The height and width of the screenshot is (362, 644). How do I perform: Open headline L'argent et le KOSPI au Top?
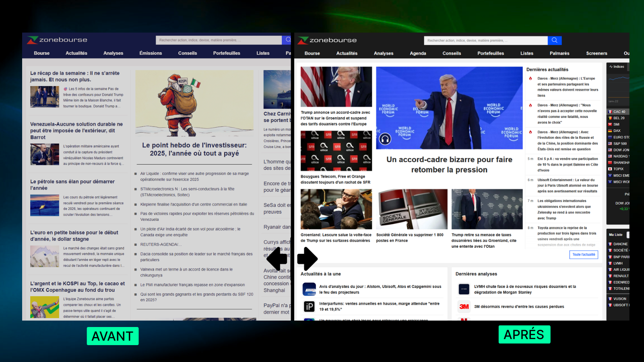pyautogui.click(x=77, y=287)
